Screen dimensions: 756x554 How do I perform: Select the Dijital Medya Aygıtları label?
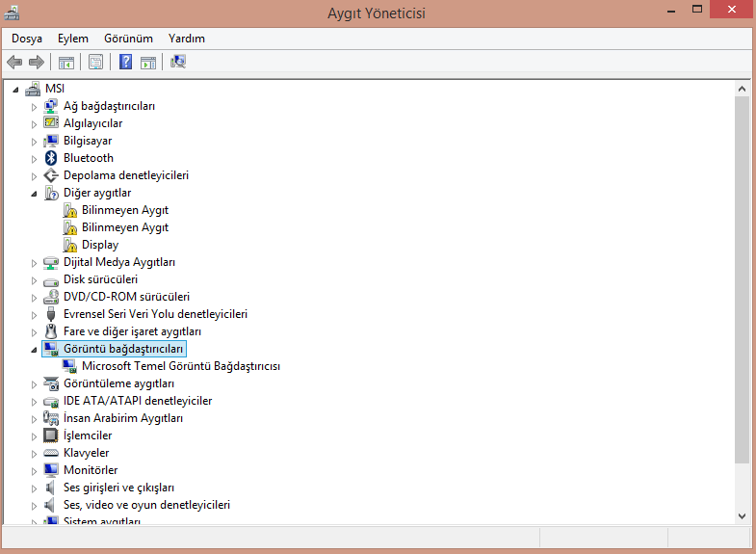[x=119, y=262]
